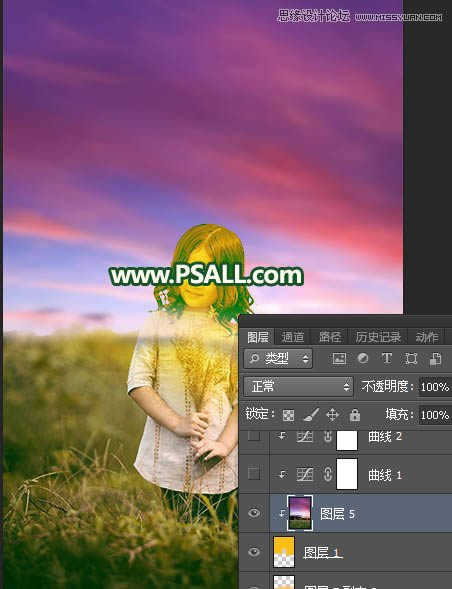This screenshot has height=589, width=452.
Task: Lock image pixels brush icon
Action: [x=311, y=415]
